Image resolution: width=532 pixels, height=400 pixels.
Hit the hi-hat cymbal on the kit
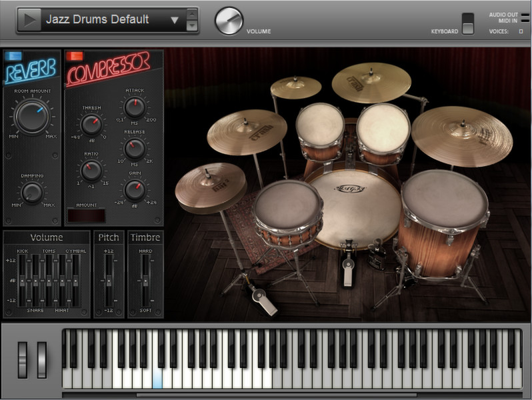point(211,187)
